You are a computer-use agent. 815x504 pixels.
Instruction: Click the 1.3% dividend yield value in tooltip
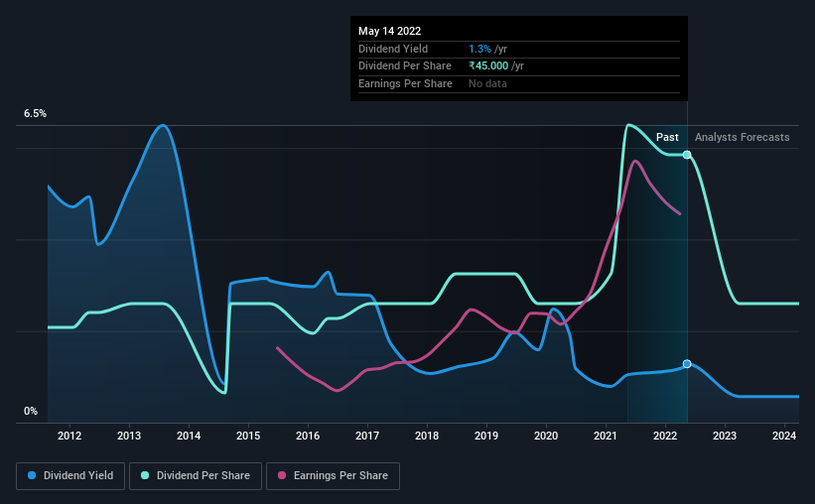(x=479, y=49)
